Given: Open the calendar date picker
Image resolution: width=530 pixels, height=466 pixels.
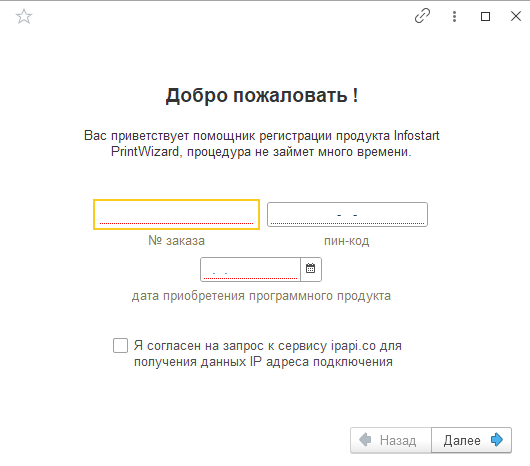Looking at the screenshot, I should pos(311,269).
